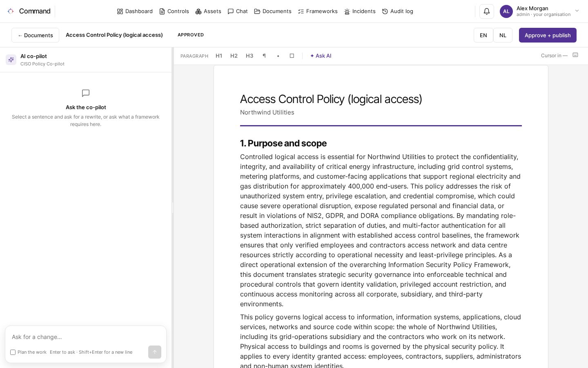Viewport: 588px width, 368px height.
Task: Click the 'Ask the co-pilot' heading text
Action: coord(86,108)
